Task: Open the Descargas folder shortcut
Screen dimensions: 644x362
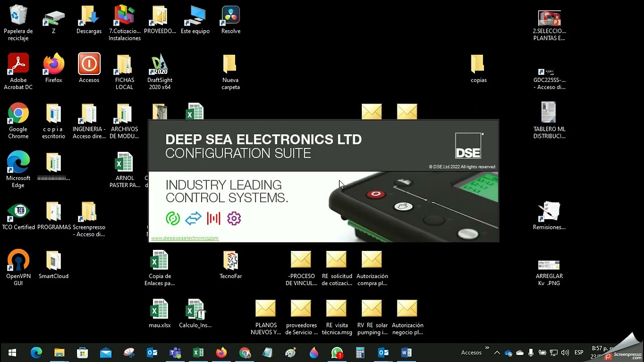Action: 89,20
